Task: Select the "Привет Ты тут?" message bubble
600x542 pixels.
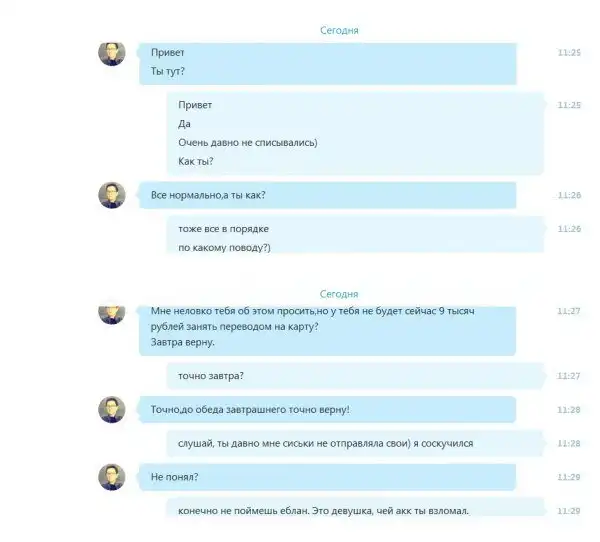Action: pos(328,64)
